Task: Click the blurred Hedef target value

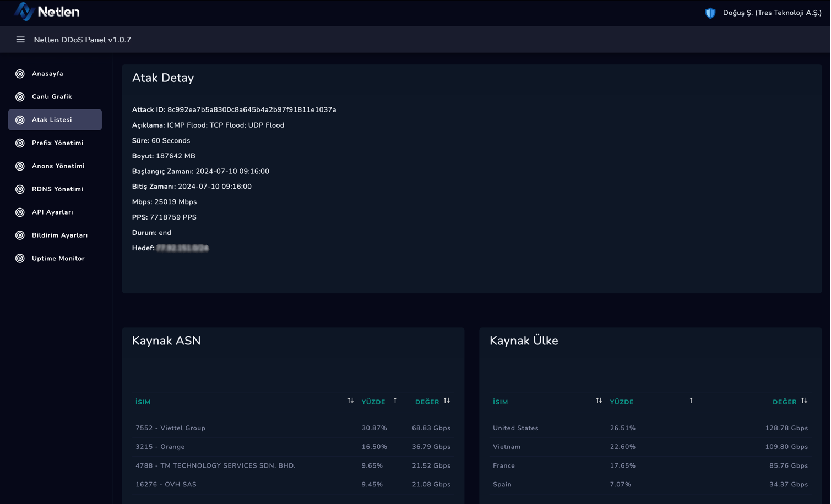Action: [182, 248]
